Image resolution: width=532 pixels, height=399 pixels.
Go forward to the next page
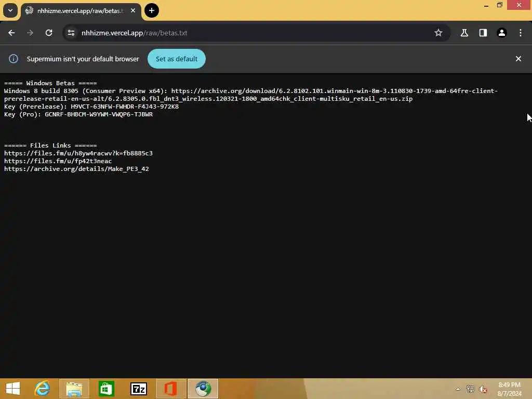tap(30, 33)
